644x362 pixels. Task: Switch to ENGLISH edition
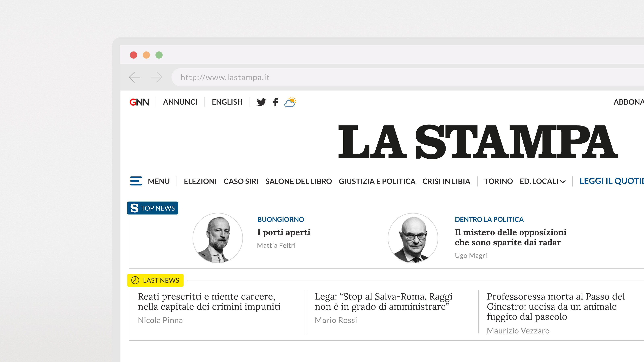(227, 102)
